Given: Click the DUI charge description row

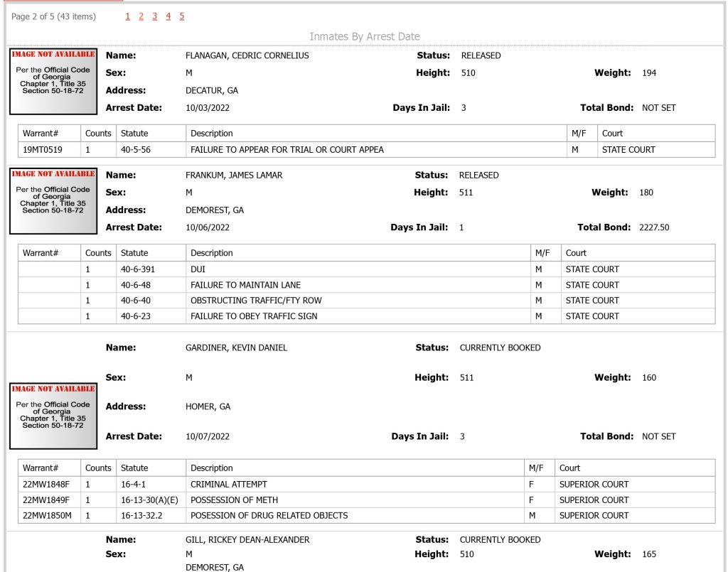Looking at the screenshot, I should (366, 269).
